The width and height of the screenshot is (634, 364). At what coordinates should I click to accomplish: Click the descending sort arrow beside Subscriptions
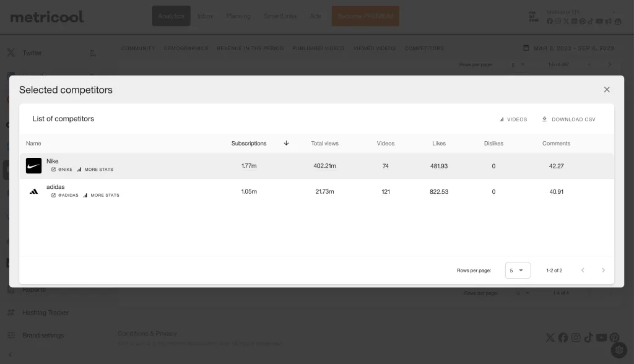286,143
